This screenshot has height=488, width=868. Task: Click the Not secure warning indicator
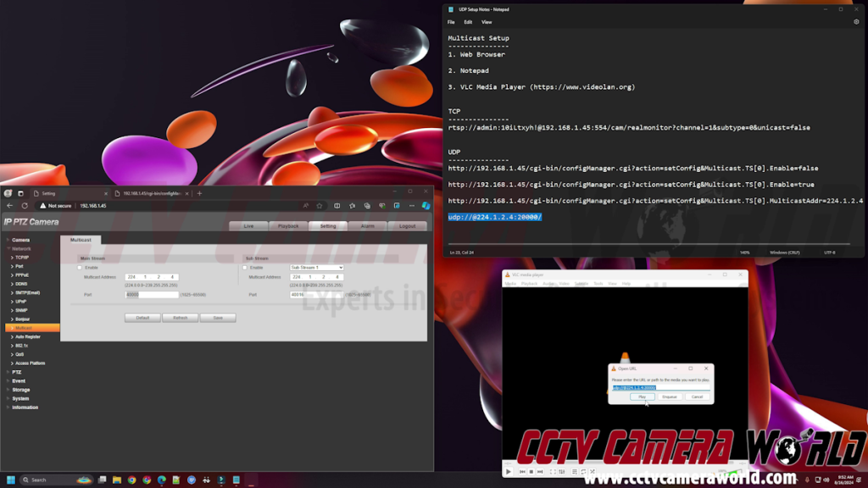point(55,206)
